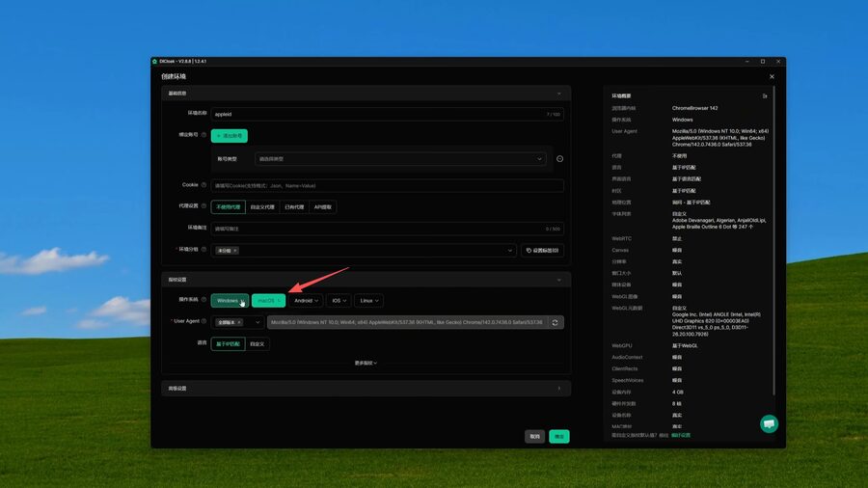Screen dimensions: 868x488
Task: Click the collapse icon in the environment summary header
Action: [x=765, y=96]
